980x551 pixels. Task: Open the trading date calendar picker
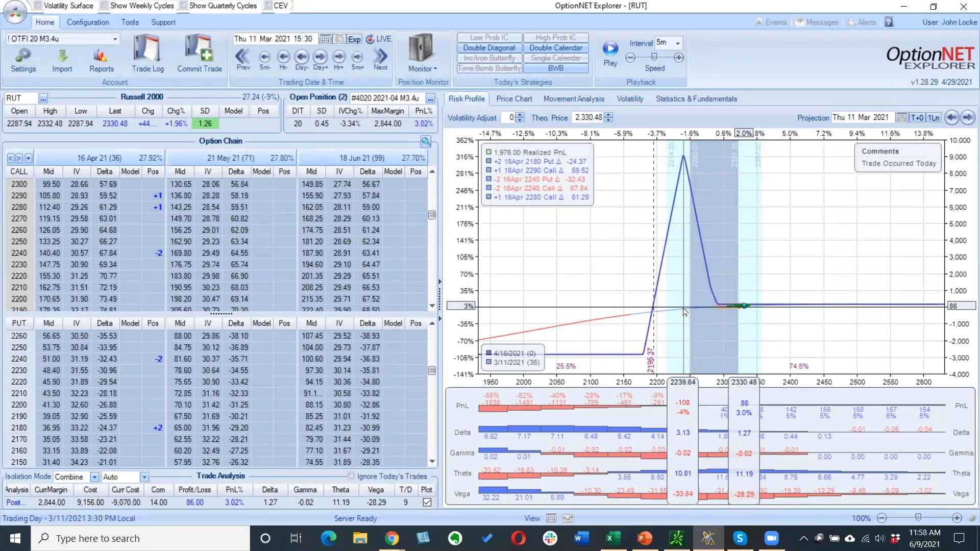(x=325, y=39)
